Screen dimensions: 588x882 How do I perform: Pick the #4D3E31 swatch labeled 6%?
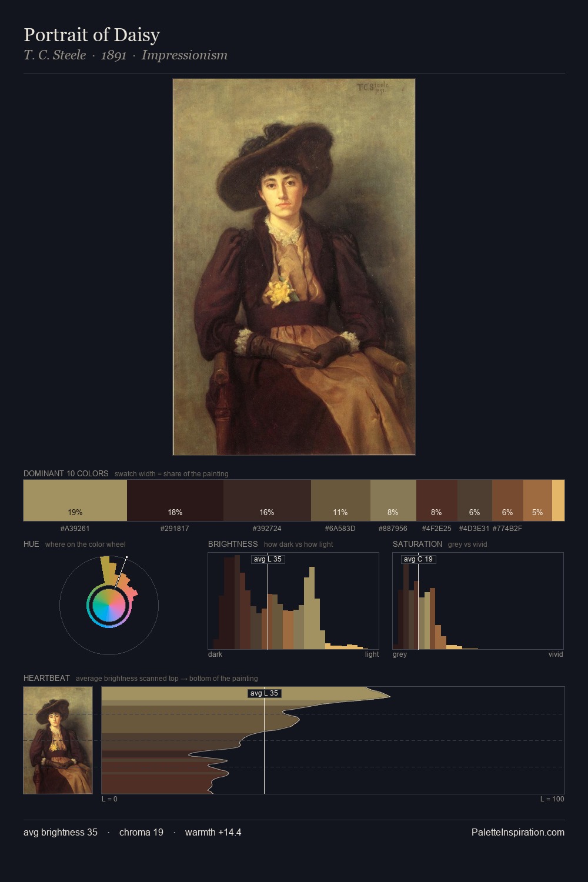(475, 500)
